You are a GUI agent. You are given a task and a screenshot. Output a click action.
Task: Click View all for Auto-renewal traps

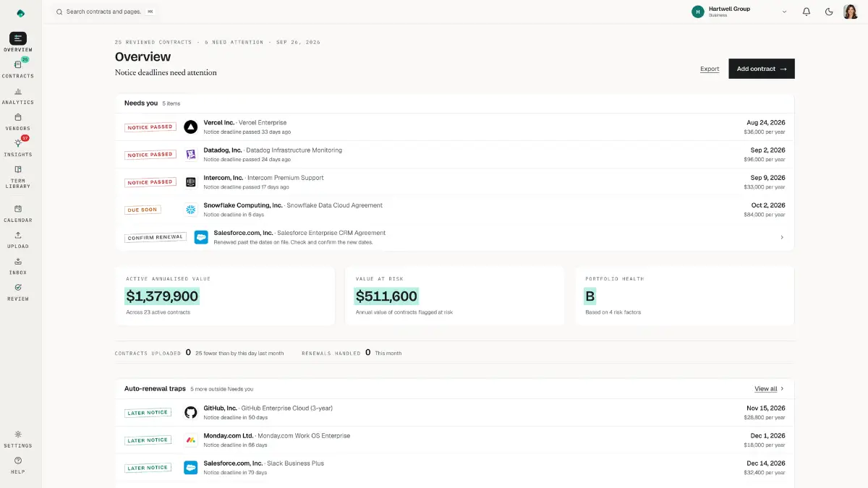pyautogui.click(x=769, y=389)
